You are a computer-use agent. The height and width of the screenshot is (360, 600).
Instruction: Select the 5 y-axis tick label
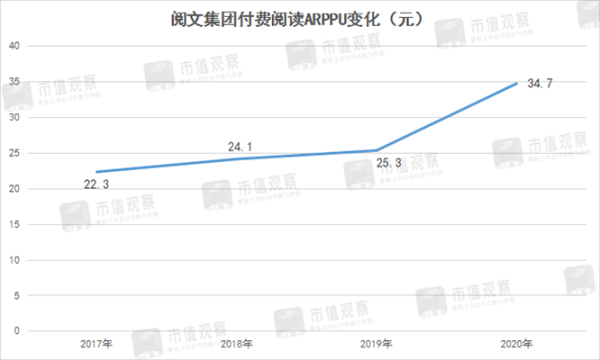click(x=16, y=295)
